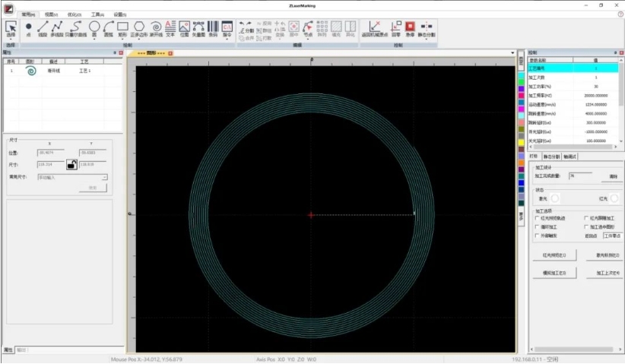Select the 加工功率(%) parameter row

573,87
